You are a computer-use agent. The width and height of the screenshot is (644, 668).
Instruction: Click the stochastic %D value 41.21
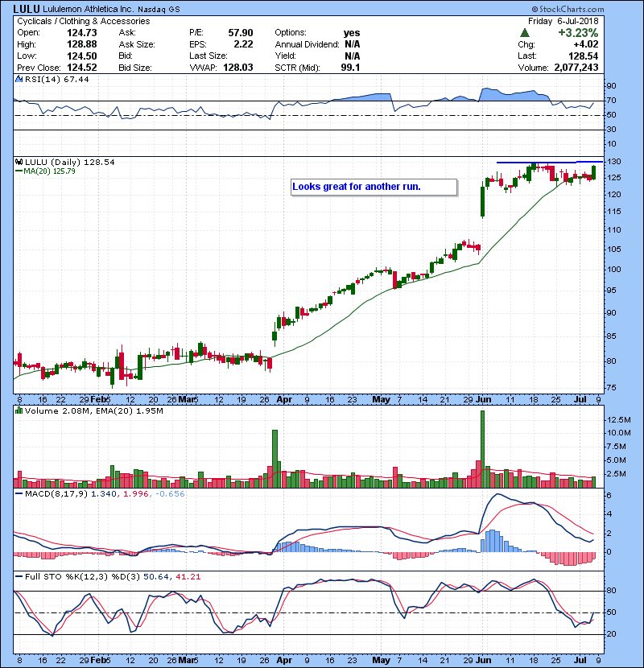188,577
